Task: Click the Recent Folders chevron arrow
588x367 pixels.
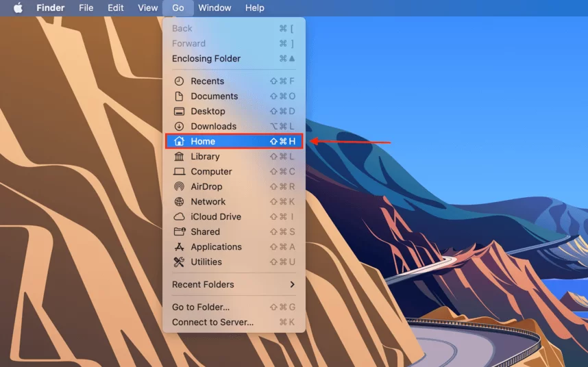Action: coord(292,285)
